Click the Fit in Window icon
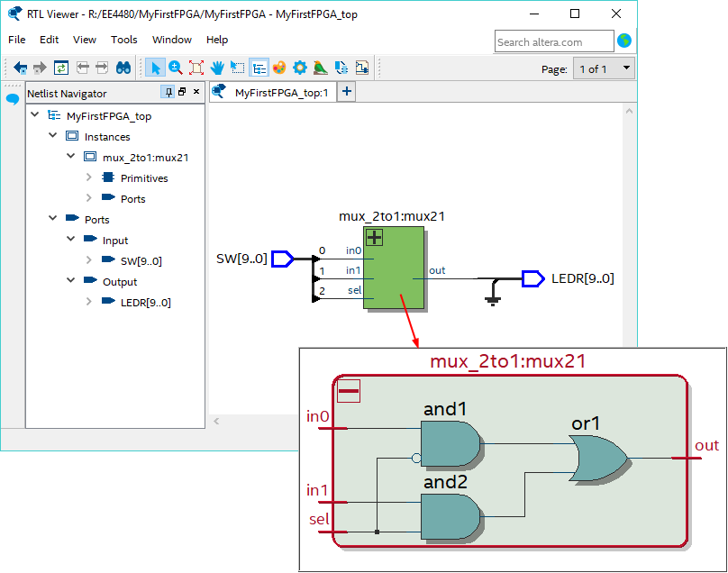Viewport: 728px width, 573px height. [196, 68]
